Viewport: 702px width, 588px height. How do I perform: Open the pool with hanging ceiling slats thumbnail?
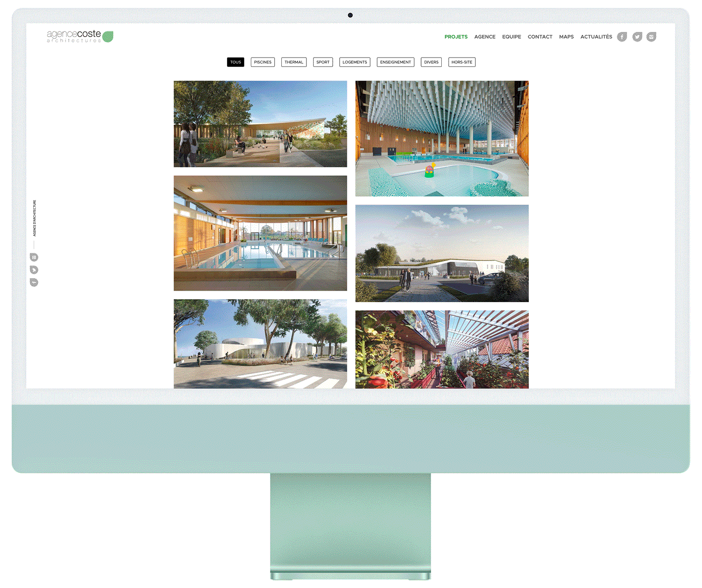point(442,139)
